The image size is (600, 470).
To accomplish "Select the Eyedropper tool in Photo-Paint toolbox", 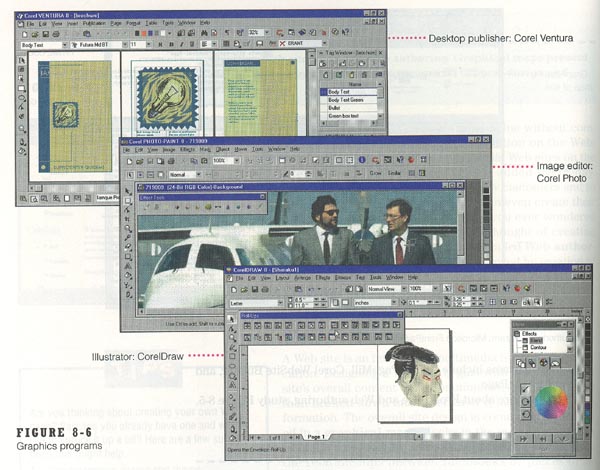I will pos(128,238).
